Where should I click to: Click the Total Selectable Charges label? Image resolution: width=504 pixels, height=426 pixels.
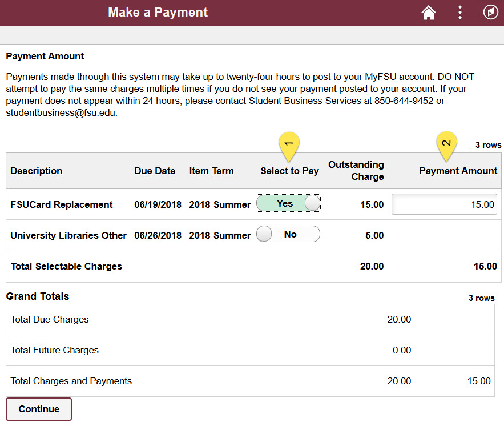[67, 266]
